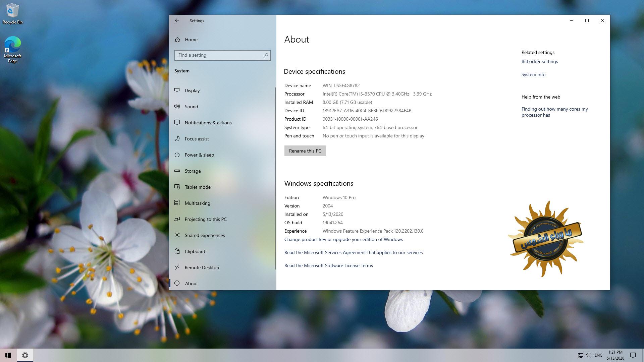Click the Version 2004 value
The image size is (644, 362).
(x=328, y=206)
